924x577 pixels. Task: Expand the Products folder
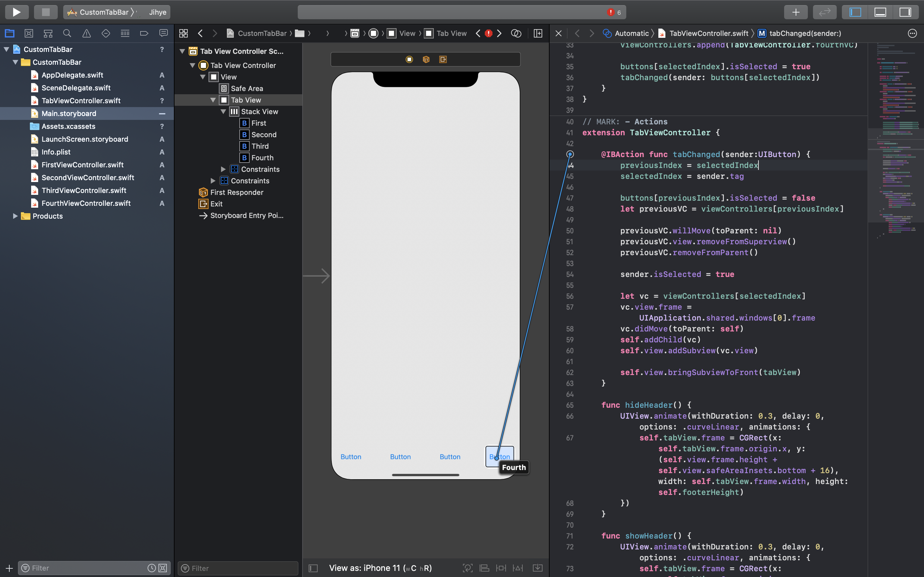coord(15,216)
